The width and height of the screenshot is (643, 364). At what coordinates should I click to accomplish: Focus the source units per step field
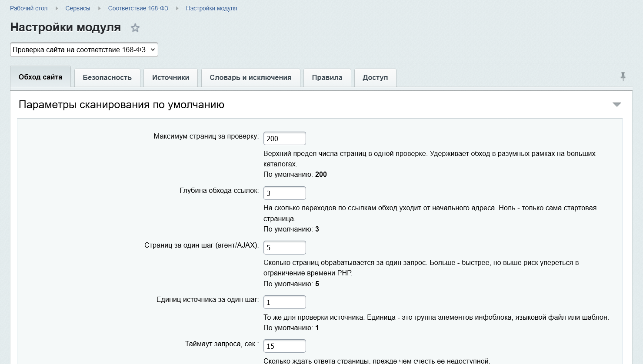pos(285,302)
